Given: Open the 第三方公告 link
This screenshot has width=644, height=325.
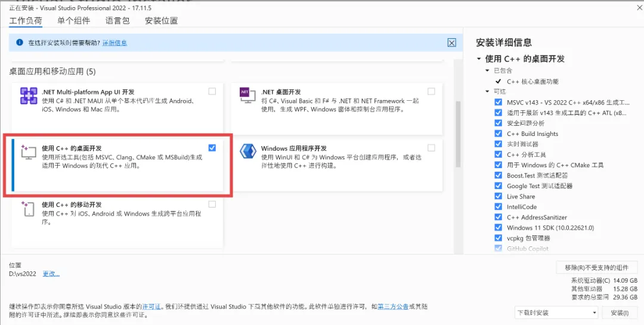Looking at the screenshot, I should click(x=392, y=307).
